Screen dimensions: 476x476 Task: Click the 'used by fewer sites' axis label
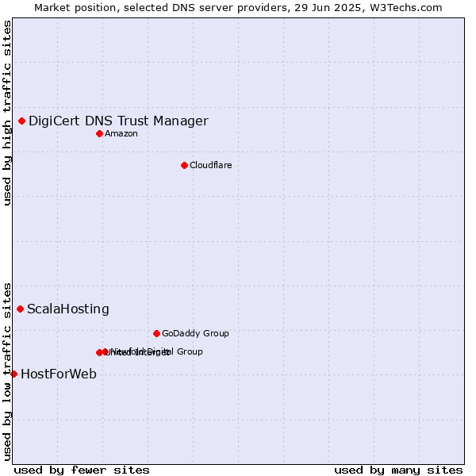click(x=82, y=470)
